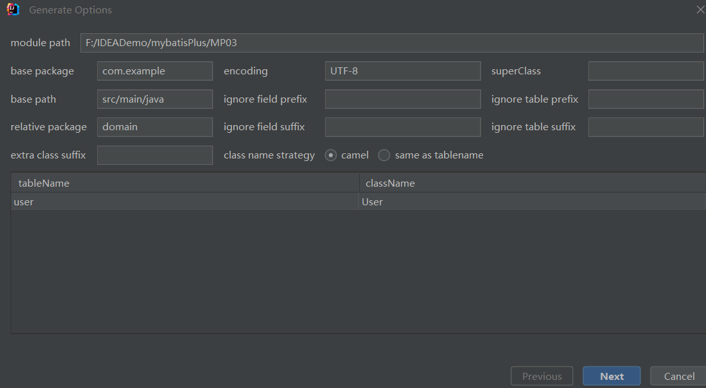This screenshot has height=388, width=706.
Task: Click the className column header
Action: pos(533,183)
